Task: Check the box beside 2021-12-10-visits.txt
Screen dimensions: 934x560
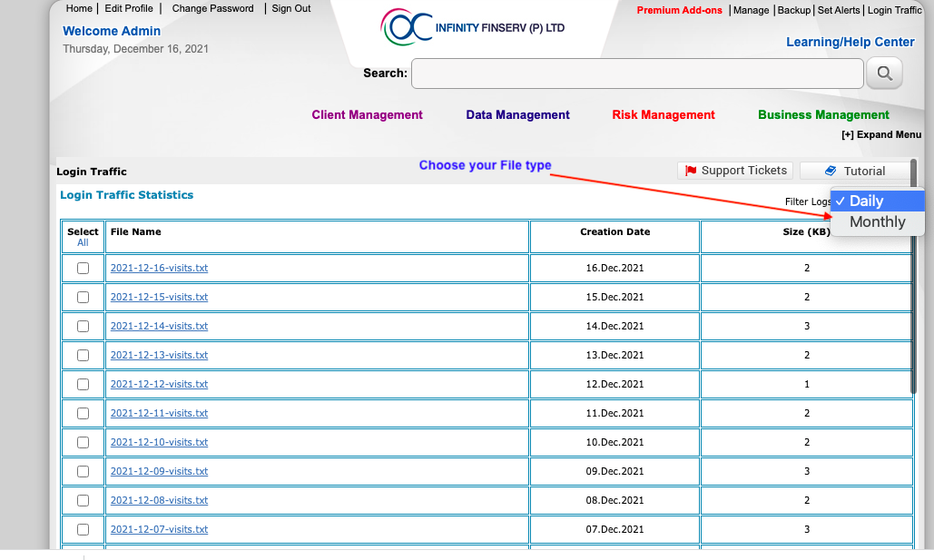Action: [84, 442]
